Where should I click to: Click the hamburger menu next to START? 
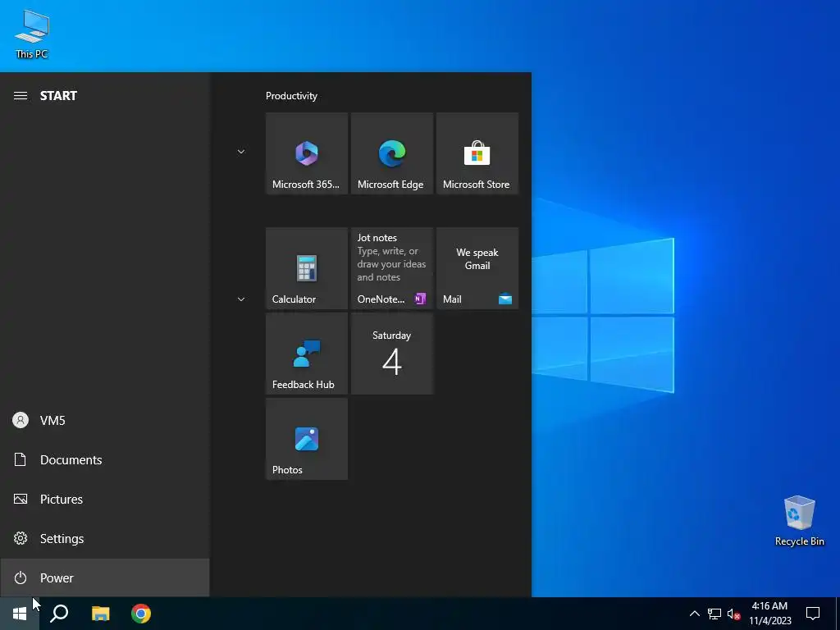point(21,96)
